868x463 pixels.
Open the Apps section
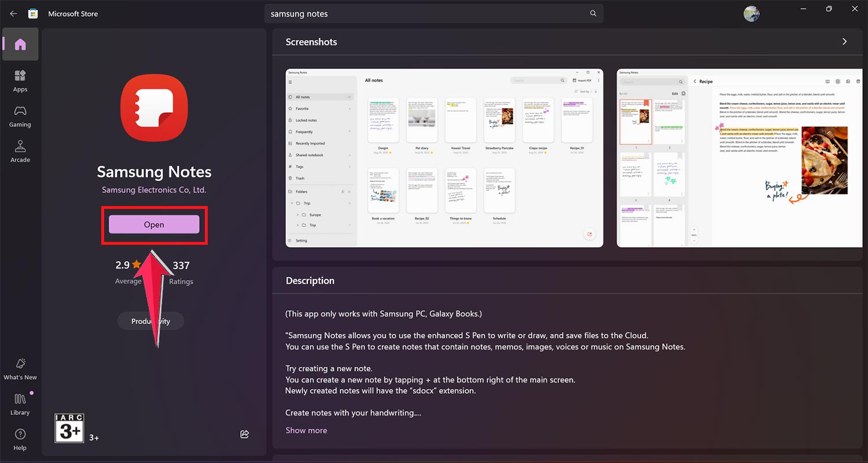20,81
